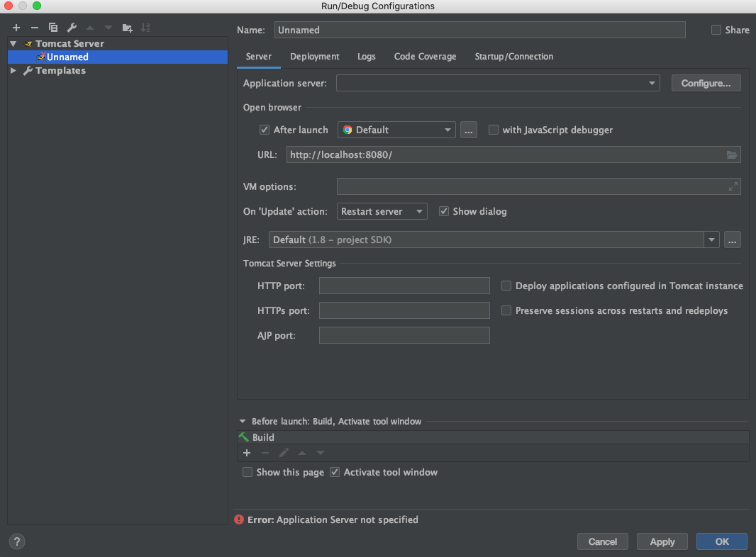Switch to Code Coverage tab
The height and width of the screenshot is (557, 756).
(x=425, y=57)
